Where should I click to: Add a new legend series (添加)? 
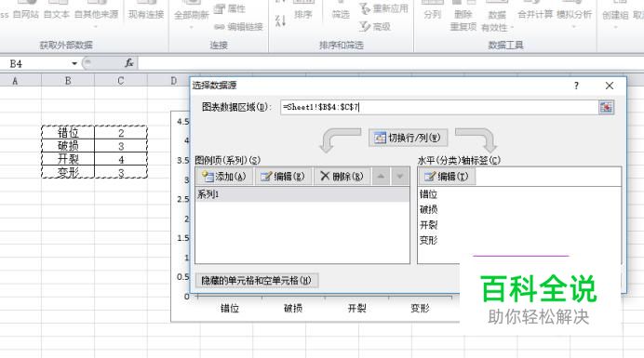tap(224, 177)
